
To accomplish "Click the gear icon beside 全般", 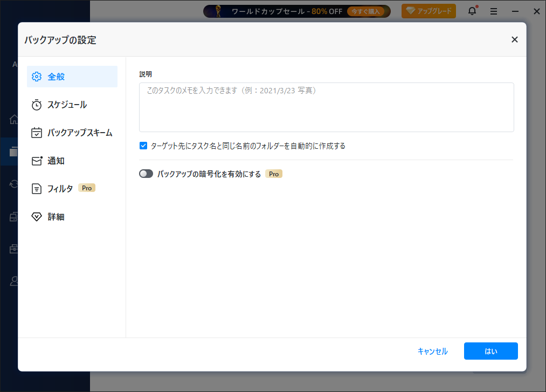I will (x=37, y=77).
